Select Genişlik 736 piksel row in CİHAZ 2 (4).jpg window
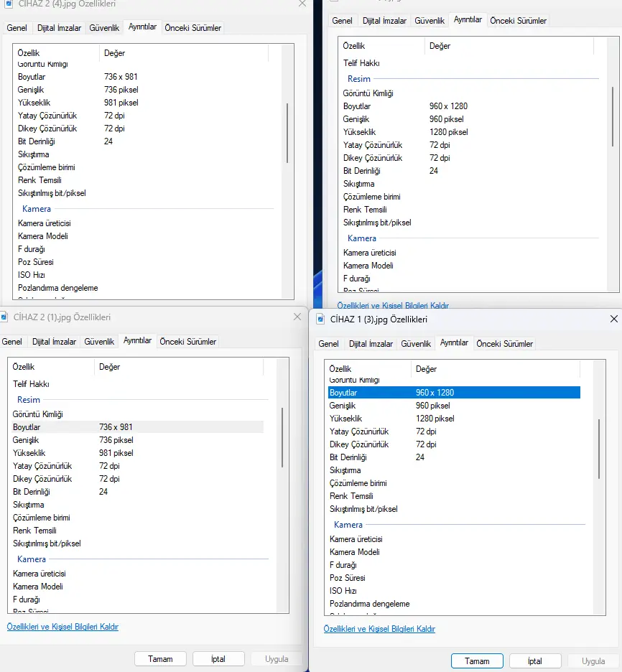Viewport: 622px width, 672px height. tap(143, 90)
